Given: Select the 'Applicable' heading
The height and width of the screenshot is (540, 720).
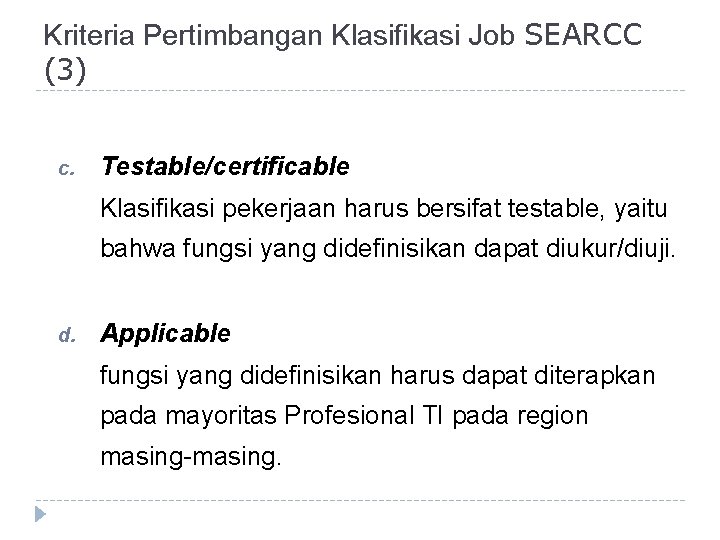Looking at the screenshot, I should point(165,334).
